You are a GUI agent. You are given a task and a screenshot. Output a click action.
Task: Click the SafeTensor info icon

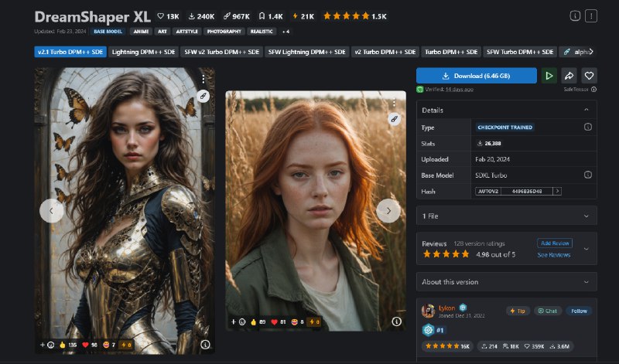click(593, 90)
